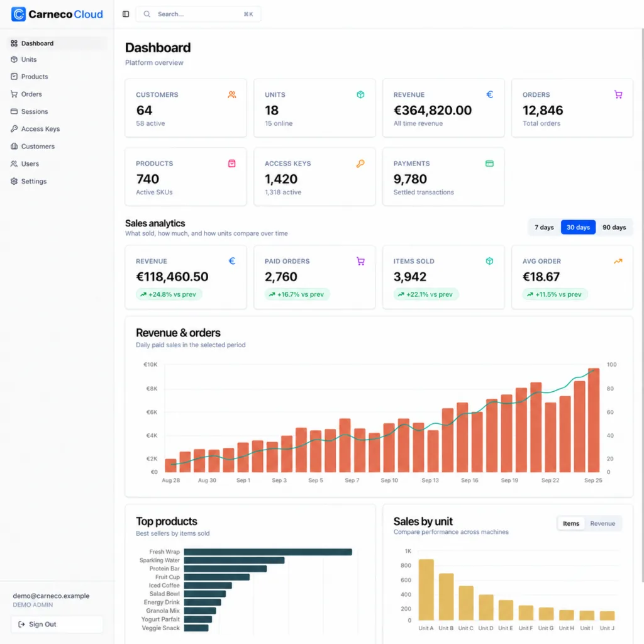The width and height of the screenshot is (644, 644).
Task: Open the Orders page
Action: click(57, 94)
